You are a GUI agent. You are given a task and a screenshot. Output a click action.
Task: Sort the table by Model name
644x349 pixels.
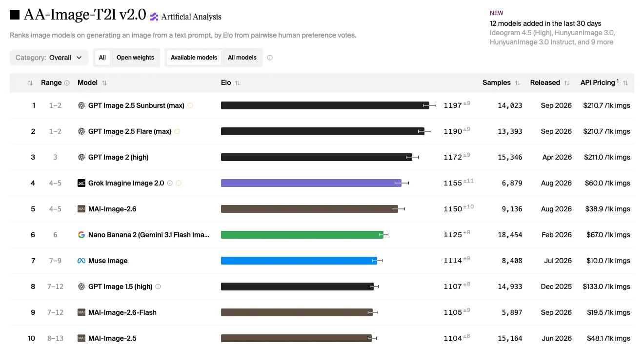pyautogui.click(x=104, y=83)
